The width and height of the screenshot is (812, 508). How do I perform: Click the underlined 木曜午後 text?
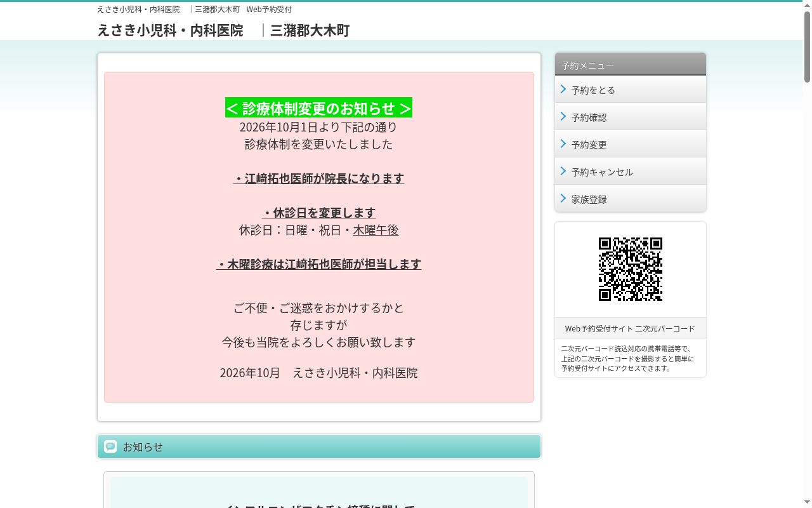pyautogui.click(x=376, y=230)
